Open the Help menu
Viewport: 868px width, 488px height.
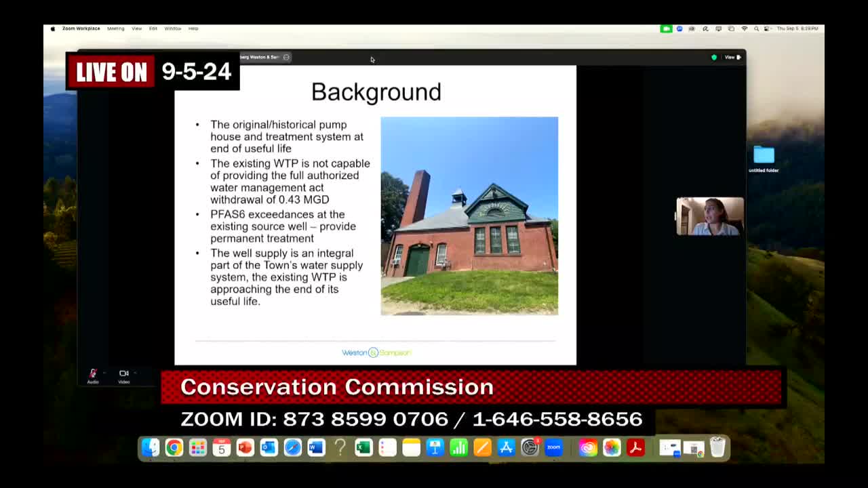(x=193, y=28)
